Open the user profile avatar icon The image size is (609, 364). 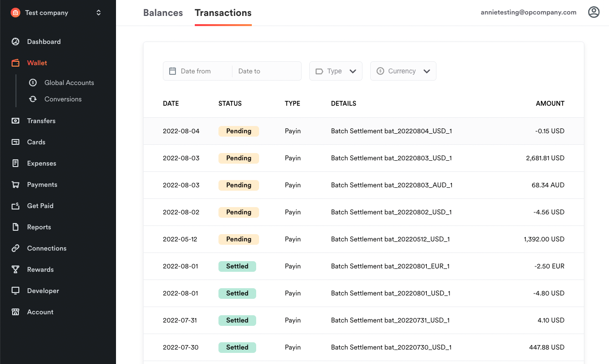point(594,13)
